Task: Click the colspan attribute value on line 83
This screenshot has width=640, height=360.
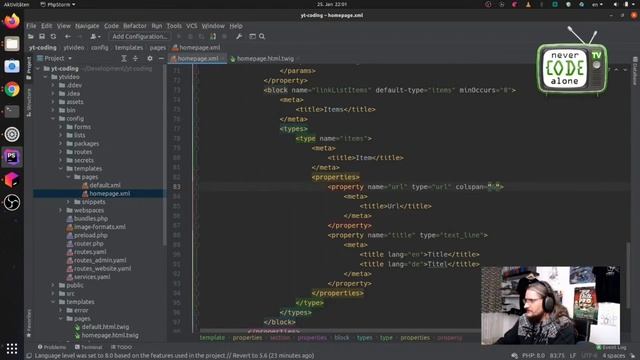Action: (x=494, y=187)
